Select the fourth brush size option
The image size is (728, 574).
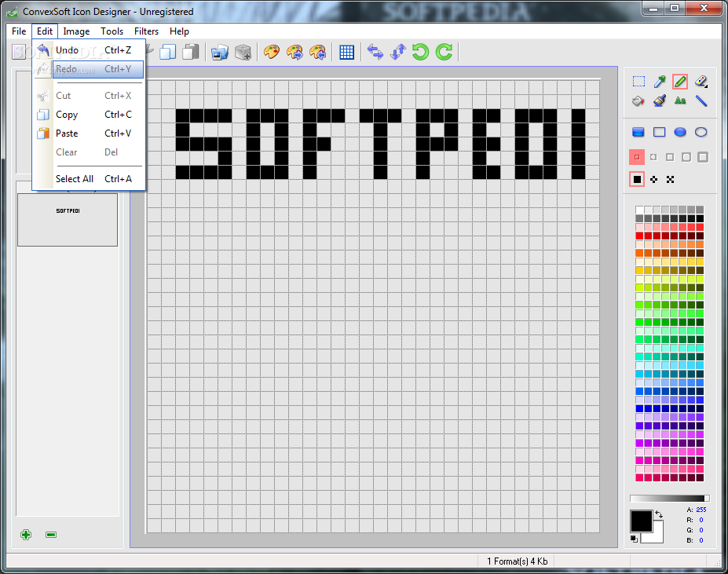click(x=686, y=157)
